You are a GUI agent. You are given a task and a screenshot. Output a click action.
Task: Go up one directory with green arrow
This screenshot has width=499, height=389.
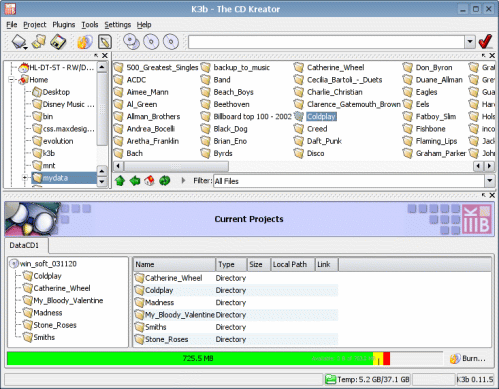[120, 181]
